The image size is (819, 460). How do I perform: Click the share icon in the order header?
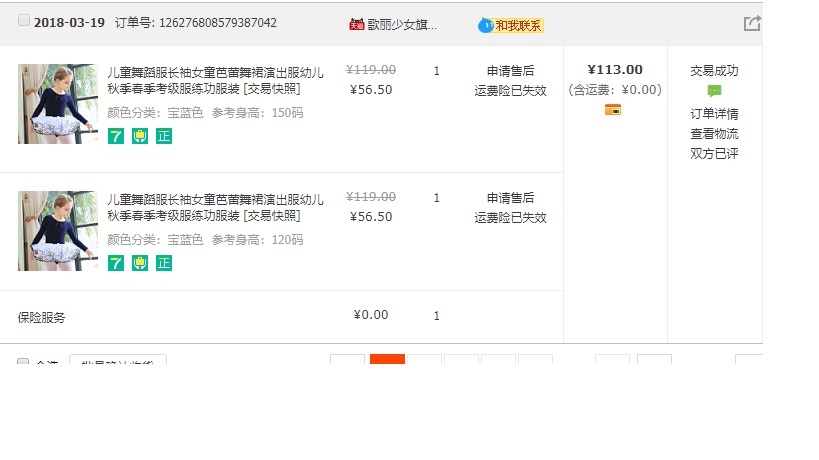[752, 24]
